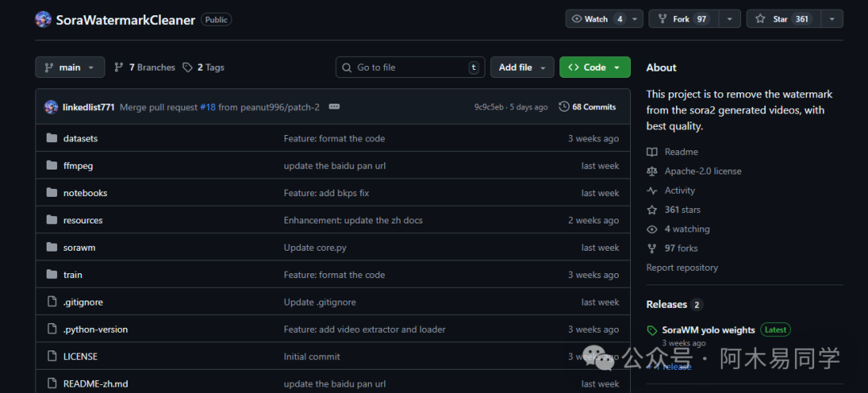
Task: Click the pulse icon beside Activity
Action: [652, 190]
